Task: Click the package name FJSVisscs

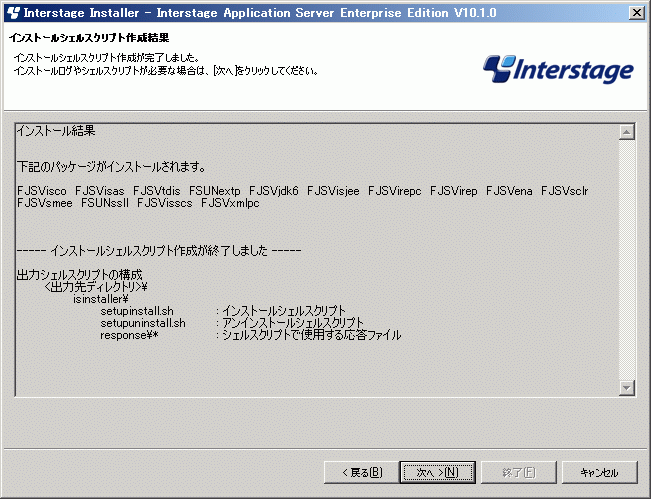Action: click(165, 203)
